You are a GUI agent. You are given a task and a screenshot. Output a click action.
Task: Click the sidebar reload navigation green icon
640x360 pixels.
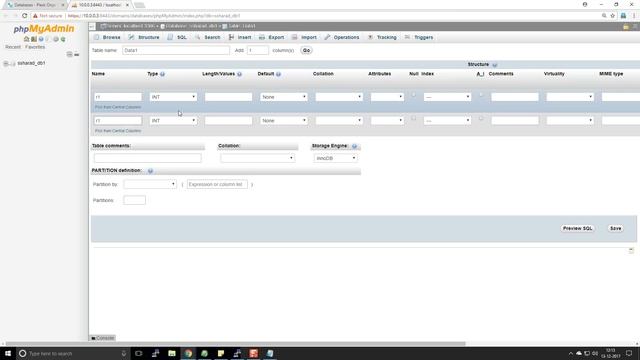tap(63, 39)
